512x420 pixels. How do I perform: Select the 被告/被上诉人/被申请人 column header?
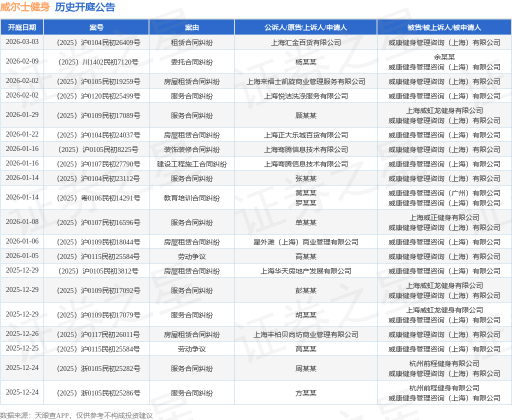(x=444, y=27)
